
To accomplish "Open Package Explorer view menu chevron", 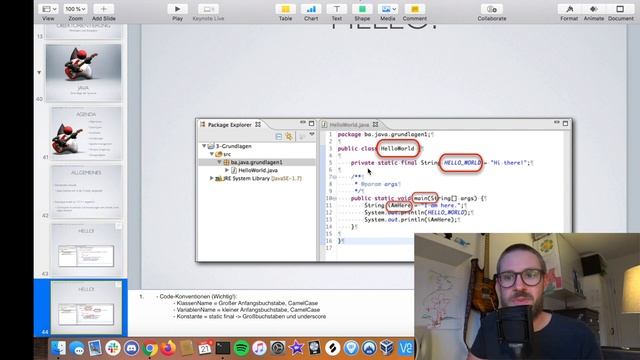I will pyautogui.click(x=312, y=134).
